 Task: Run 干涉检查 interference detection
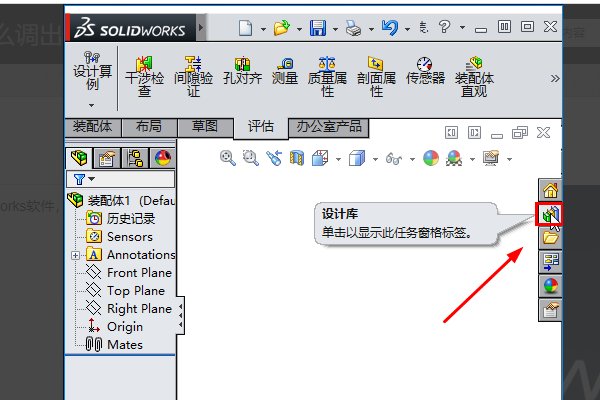click(x=144, y=76)
